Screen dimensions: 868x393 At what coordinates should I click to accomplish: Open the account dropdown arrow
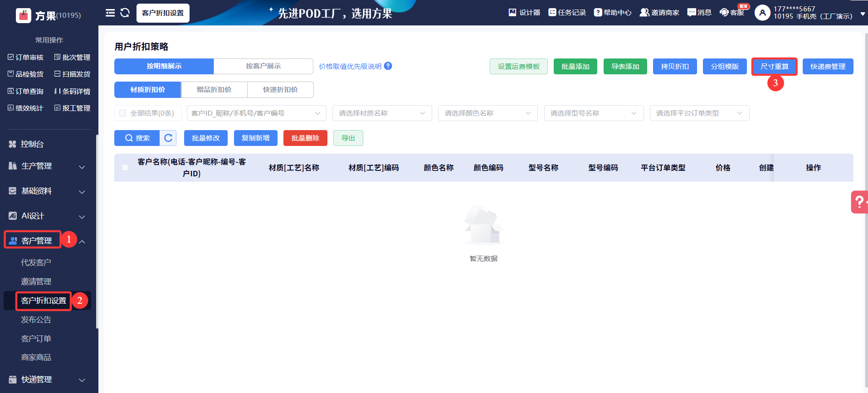pos(863,14)
